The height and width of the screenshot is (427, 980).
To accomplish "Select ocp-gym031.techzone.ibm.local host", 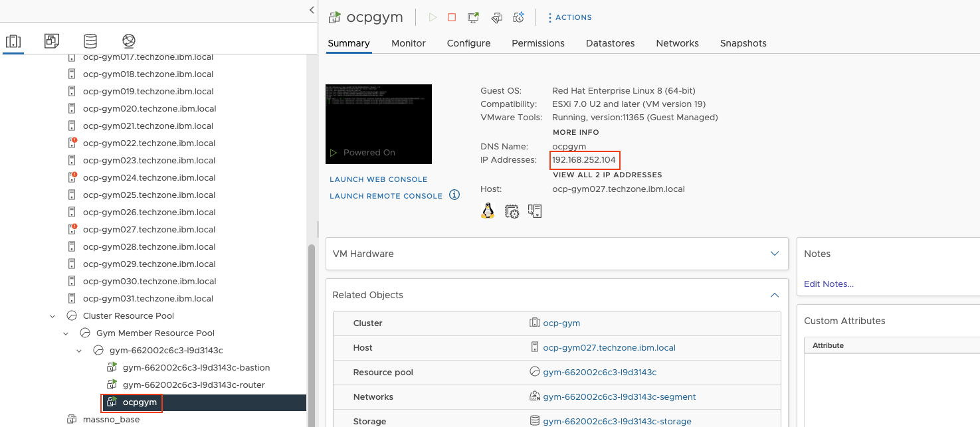I will coord(148,298).
